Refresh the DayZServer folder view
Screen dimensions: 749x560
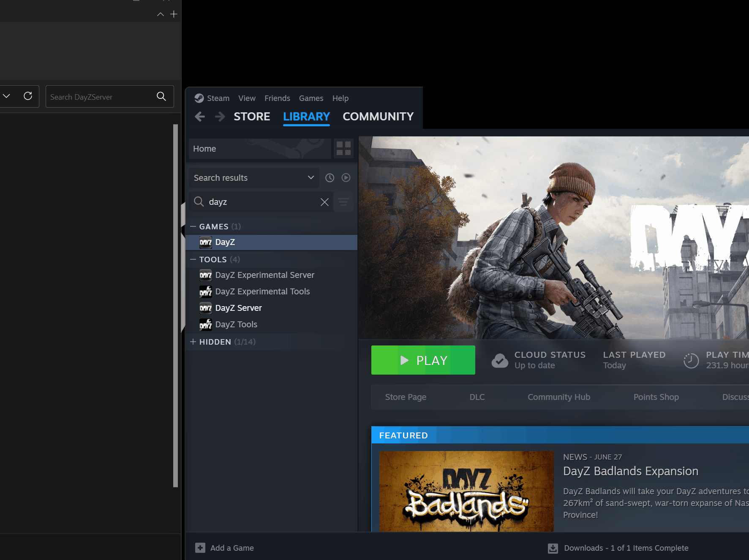pyautogui.click(x=28, y=96)
